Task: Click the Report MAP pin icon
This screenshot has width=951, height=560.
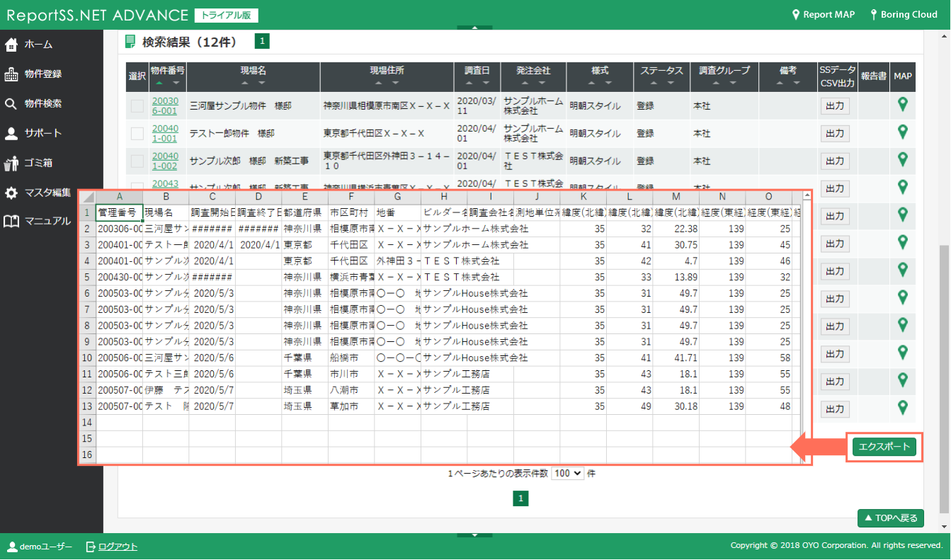Action: (795, 14)
